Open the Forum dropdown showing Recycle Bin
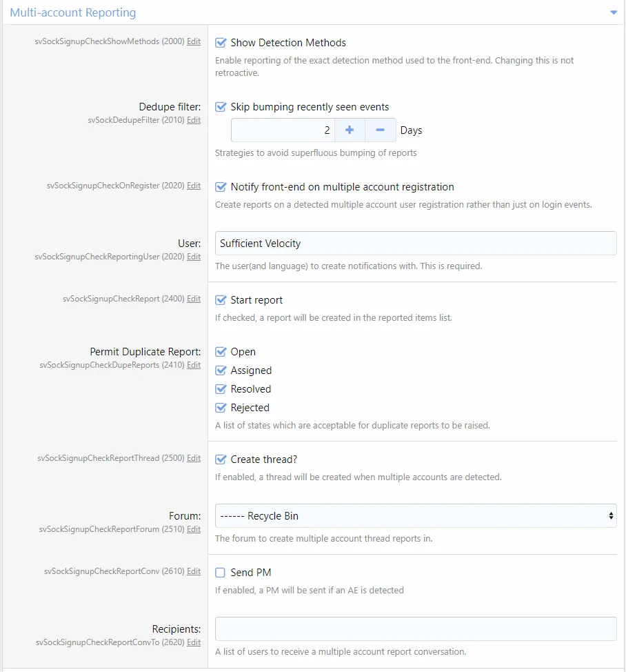The width and height of the screenshot is (626, 672). point(416,515)
